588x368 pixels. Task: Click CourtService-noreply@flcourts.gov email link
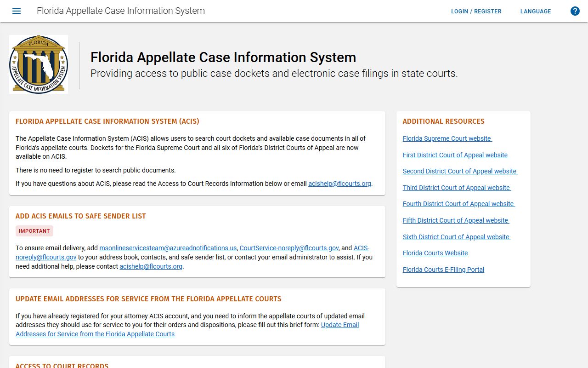pos(289,248)
